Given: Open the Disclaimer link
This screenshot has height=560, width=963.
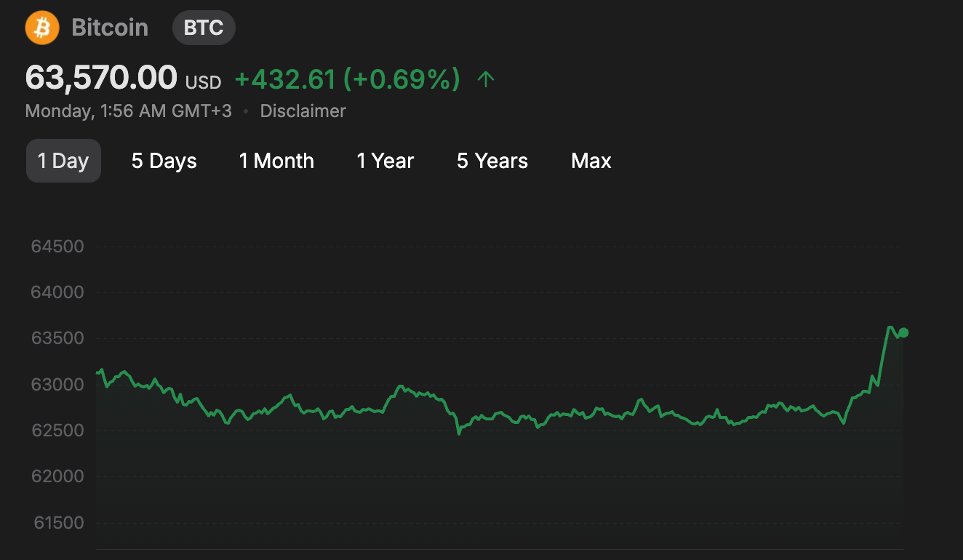Looking at the screenshot, I should tap(303, 111).
